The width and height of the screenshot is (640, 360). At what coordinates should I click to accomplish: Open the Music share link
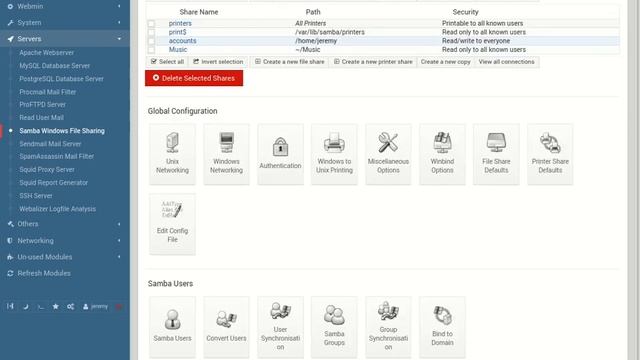click(178, 49)
